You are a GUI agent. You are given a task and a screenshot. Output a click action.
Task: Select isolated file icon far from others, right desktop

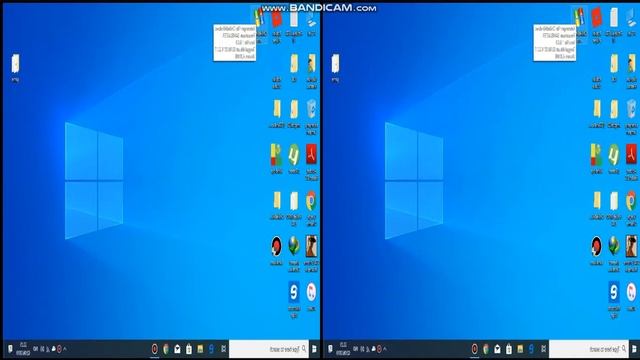click(x=335, y=64)
